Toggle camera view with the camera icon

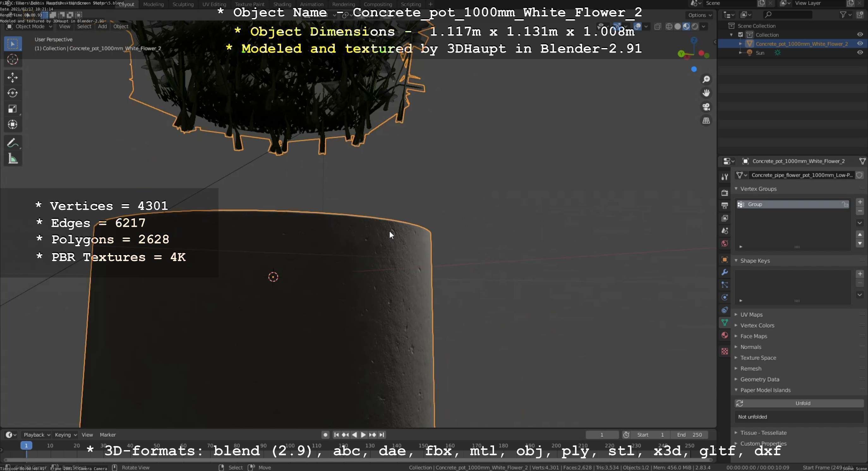point(706,107)
